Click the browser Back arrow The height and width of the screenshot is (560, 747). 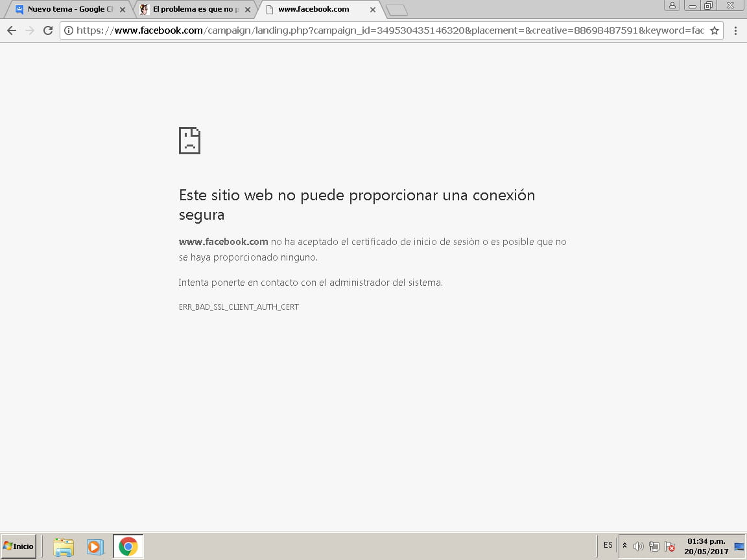12,30
